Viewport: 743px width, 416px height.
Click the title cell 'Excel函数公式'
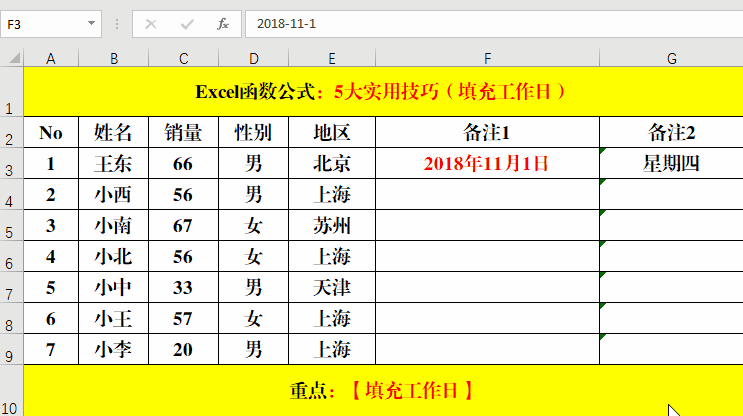click(383, 91)
